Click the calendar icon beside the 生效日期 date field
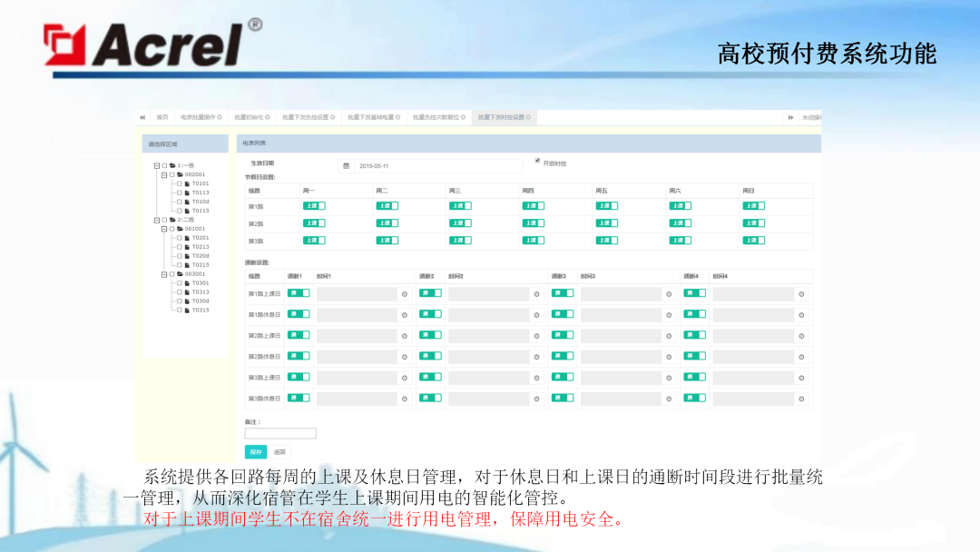 [345, 164]
